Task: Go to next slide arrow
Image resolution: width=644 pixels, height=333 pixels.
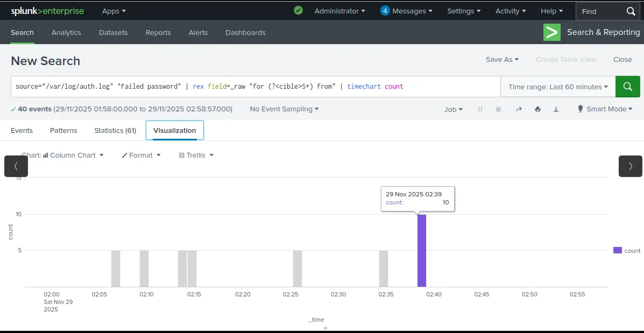Action: tap(631, 166)
